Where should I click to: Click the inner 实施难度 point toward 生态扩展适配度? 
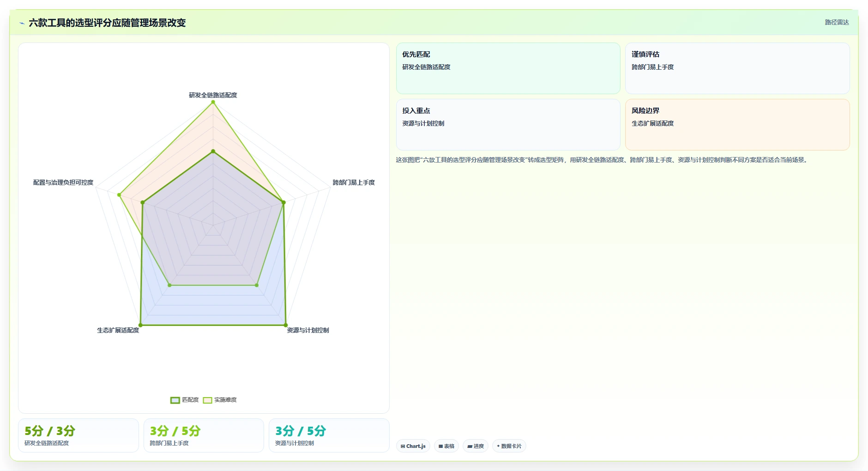click(169, 285)
